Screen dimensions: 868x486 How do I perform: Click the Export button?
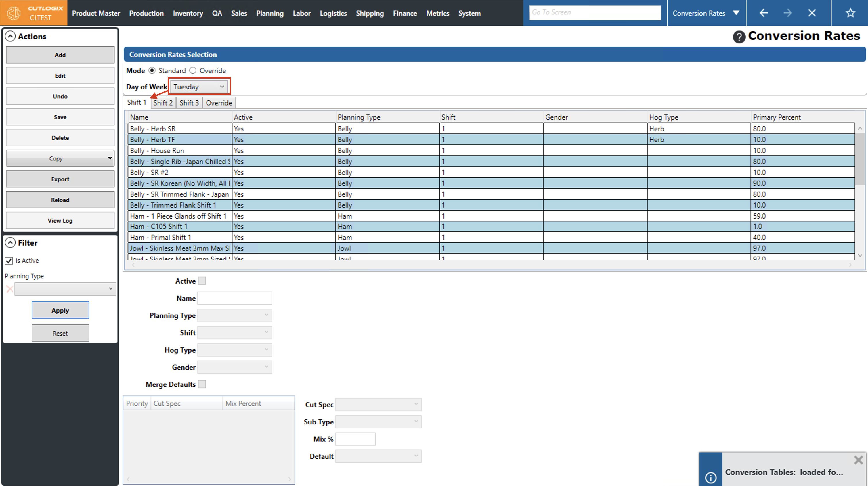pos(60,179)
